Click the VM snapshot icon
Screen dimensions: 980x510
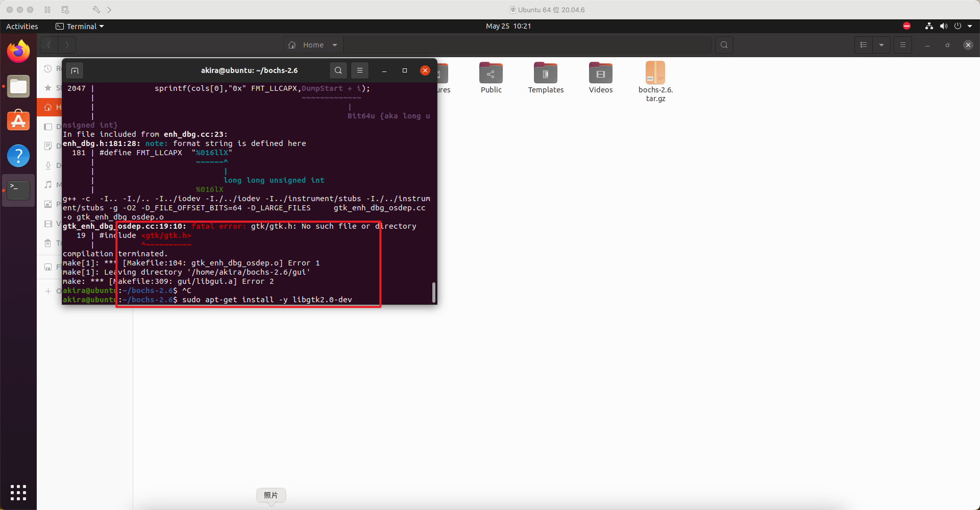point(65,10)
